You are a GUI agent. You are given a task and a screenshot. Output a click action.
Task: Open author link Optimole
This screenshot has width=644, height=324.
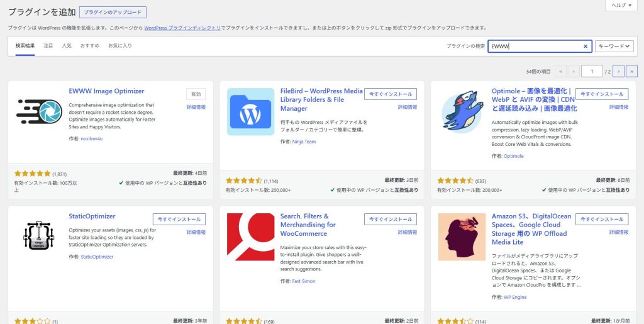pyautogui.click(x=513, y=157)
